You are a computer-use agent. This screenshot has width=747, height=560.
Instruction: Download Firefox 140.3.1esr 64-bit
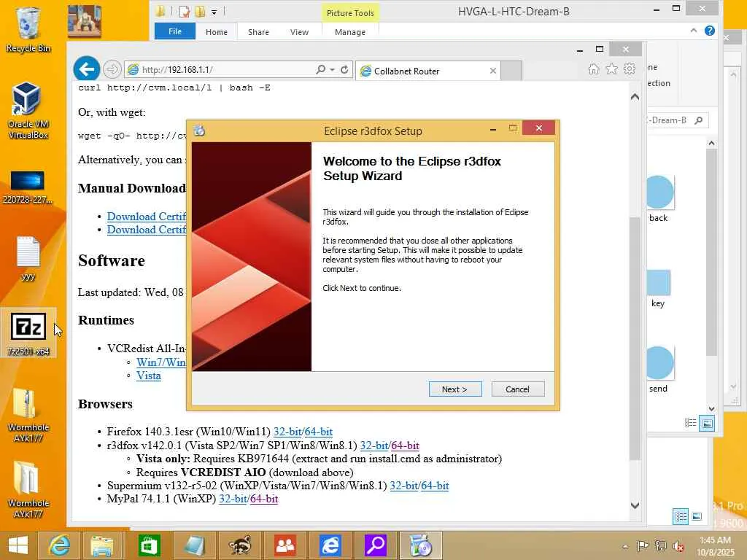pos(319,432)
